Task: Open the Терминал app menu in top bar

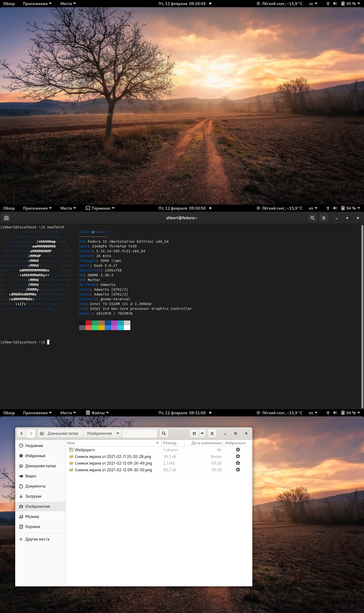Action: 100,208
